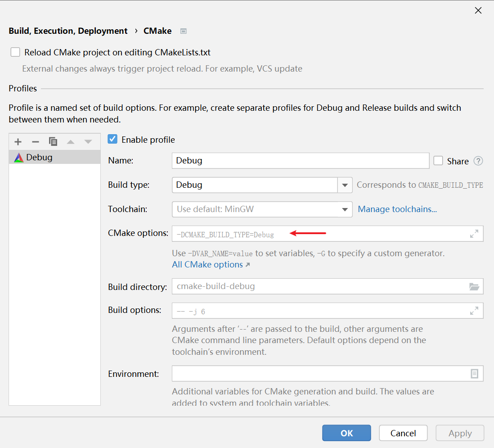This screenshot has width=494, height=448.
Task: Select the Debug profile in list
Action: point(55,157)
